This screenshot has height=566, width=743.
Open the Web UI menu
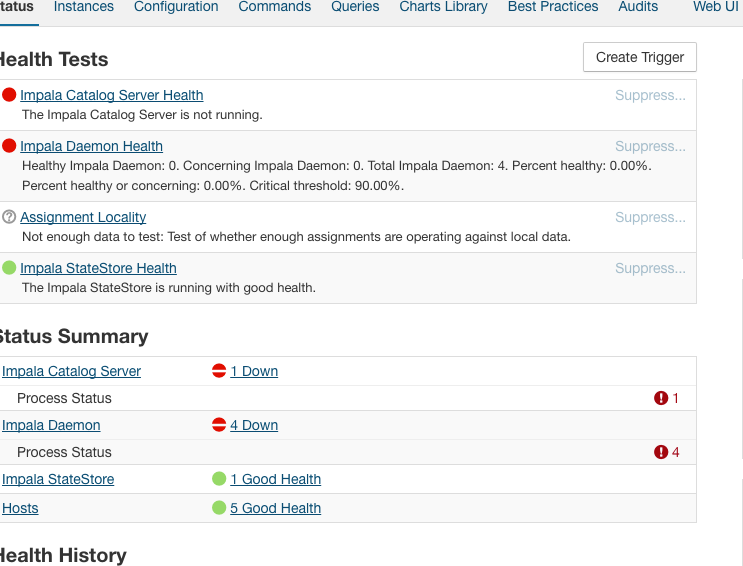pyautogui.click(x=716, y=7)
